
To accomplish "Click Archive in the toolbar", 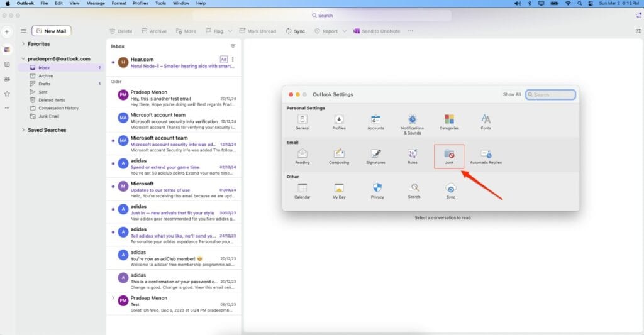I will pos(154,31).
